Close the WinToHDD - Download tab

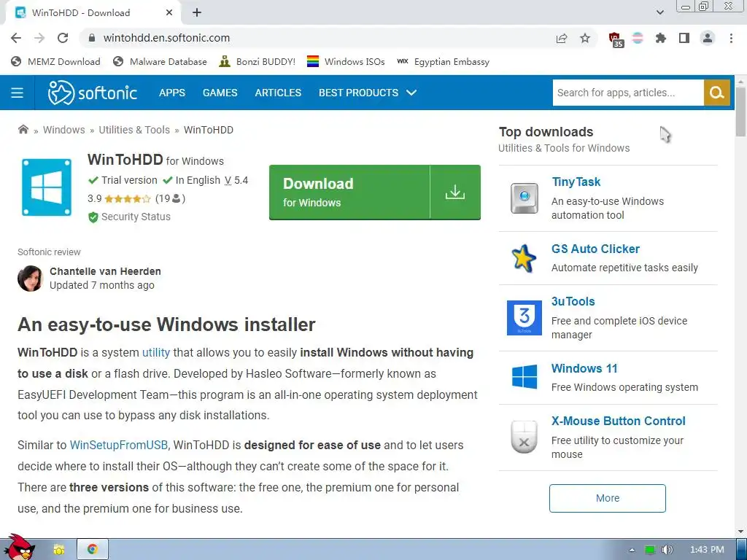tap(169, 13)
